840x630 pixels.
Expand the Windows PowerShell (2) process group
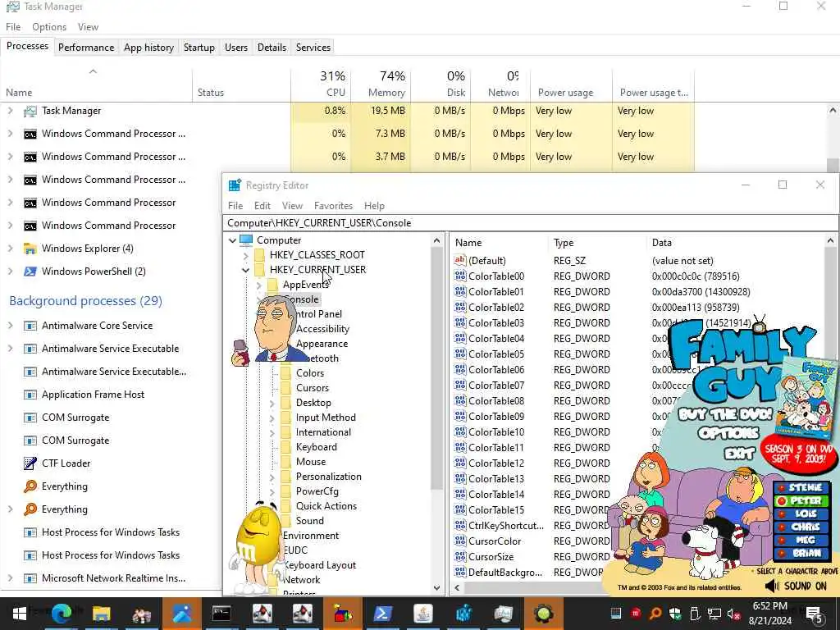click(10, 272)
